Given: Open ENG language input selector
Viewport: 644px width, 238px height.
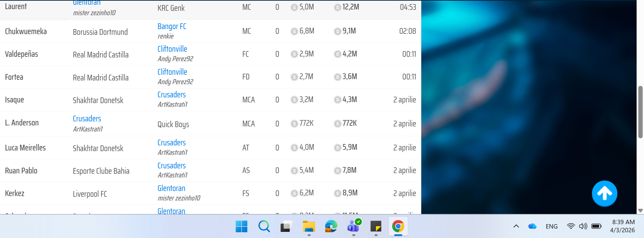Looking at the screenshot, I should click(x=552, y=227).
